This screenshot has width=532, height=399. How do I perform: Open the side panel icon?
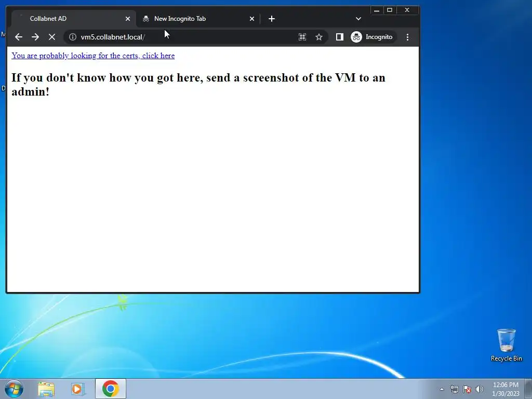(x=340, y=37)
